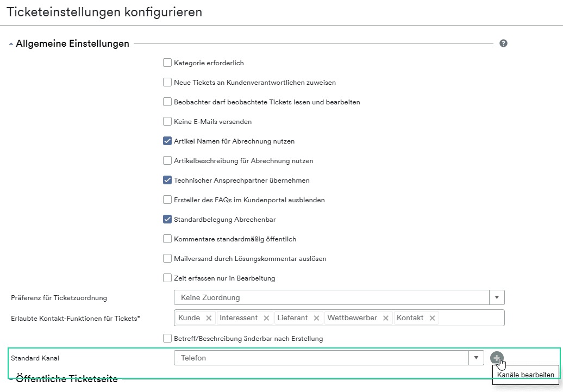Check Mailversand durch Lösungskommentar auslösen
Screen dimensions: 563x392
(167, 259)
